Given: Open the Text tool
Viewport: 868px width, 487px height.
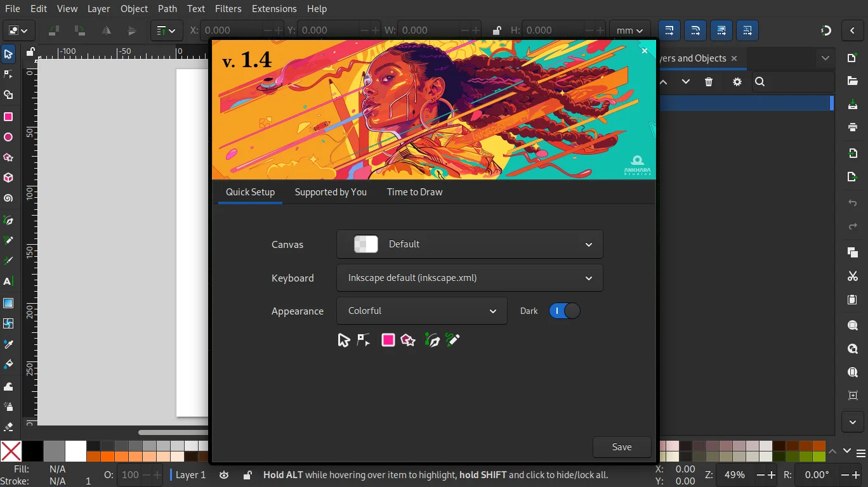Looking at the screenshot, I should [x=9, y=281].
